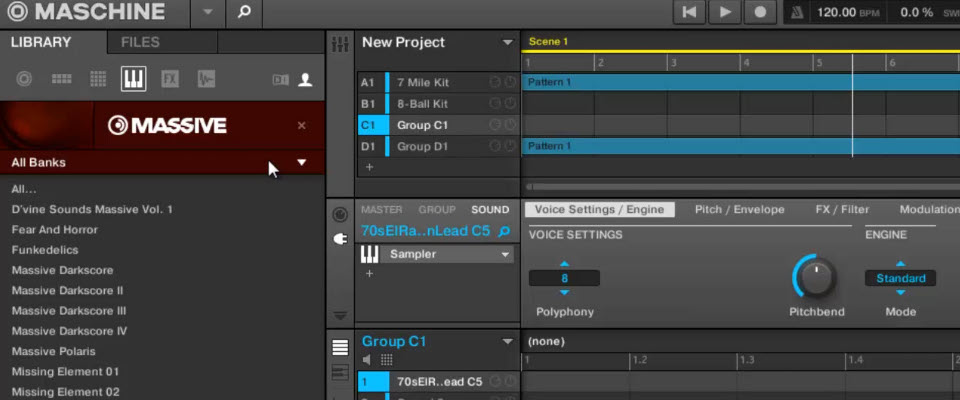Click the MASSIVE product banner
The width and height of the screenshot is (960, 400).
tap(162, 126)
